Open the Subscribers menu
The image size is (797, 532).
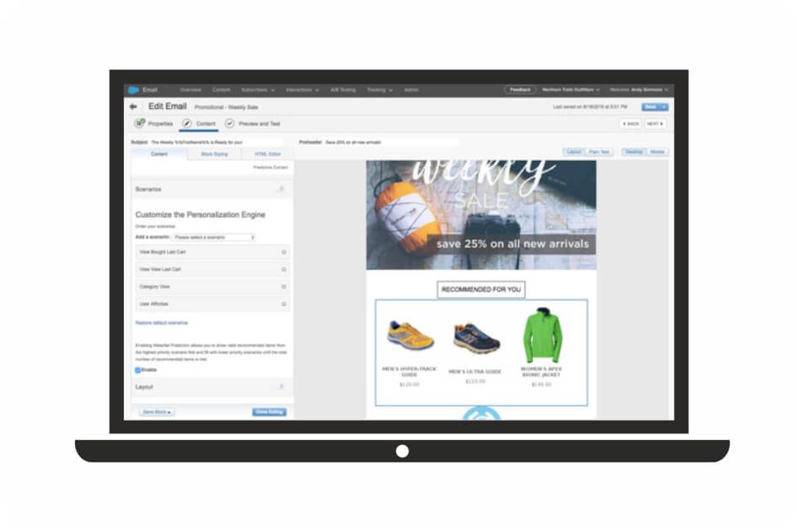(x=257, y=89)
